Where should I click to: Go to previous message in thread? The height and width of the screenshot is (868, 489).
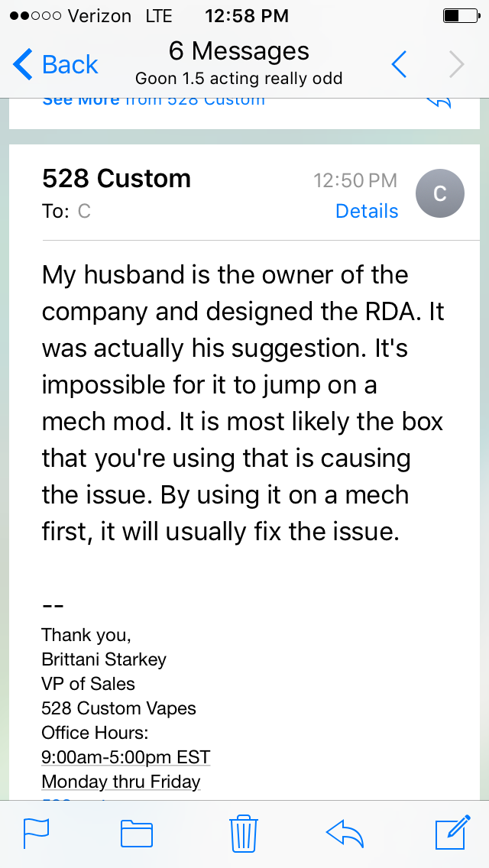(x=399, y=65)
